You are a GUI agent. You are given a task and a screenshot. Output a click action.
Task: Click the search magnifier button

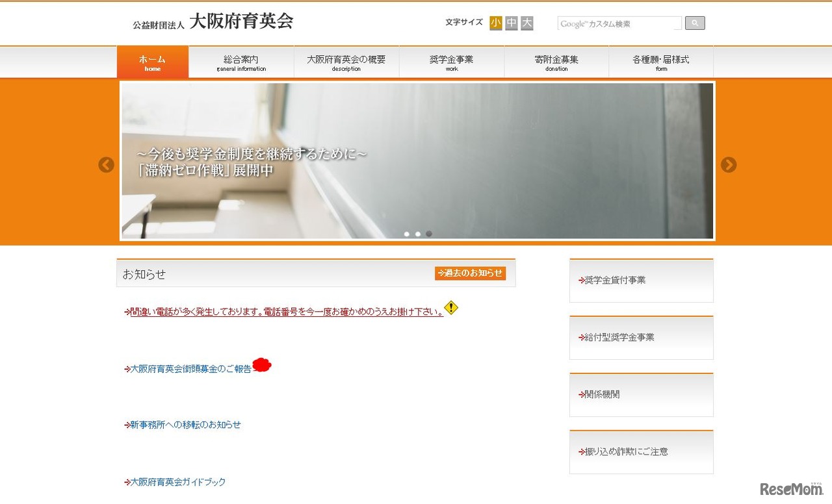695,23
